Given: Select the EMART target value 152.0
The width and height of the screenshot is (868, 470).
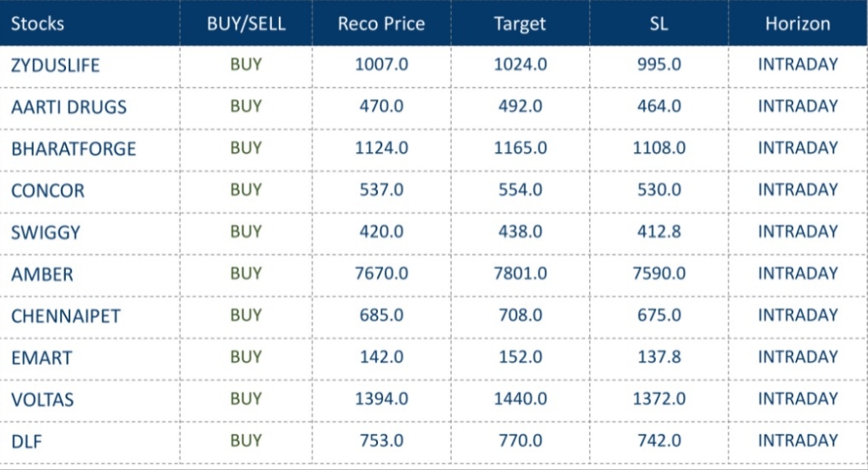Looking at the screenshot, I should (x=520, y=357).
